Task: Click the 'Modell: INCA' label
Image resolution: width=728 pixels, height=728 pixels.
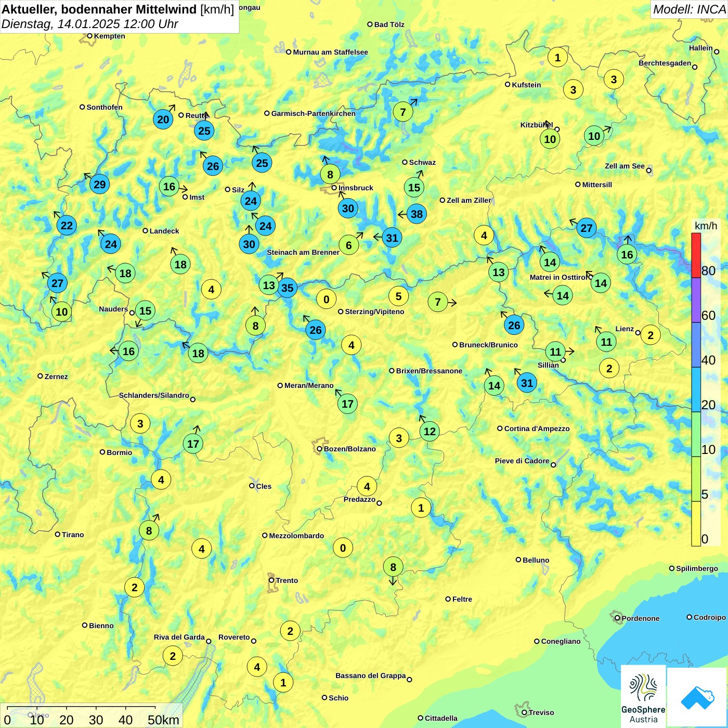Action: click(x=689, y=9)
